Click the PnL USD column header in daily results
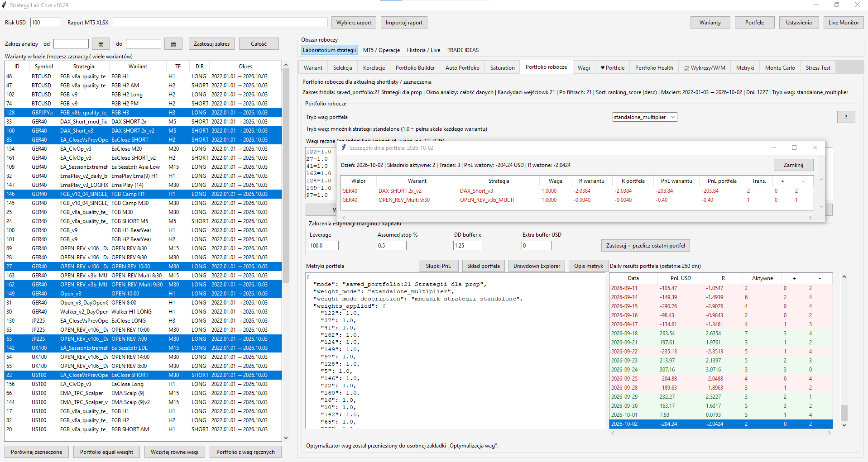The height and width of the screenshot is (462, 868). click(681, 278)
